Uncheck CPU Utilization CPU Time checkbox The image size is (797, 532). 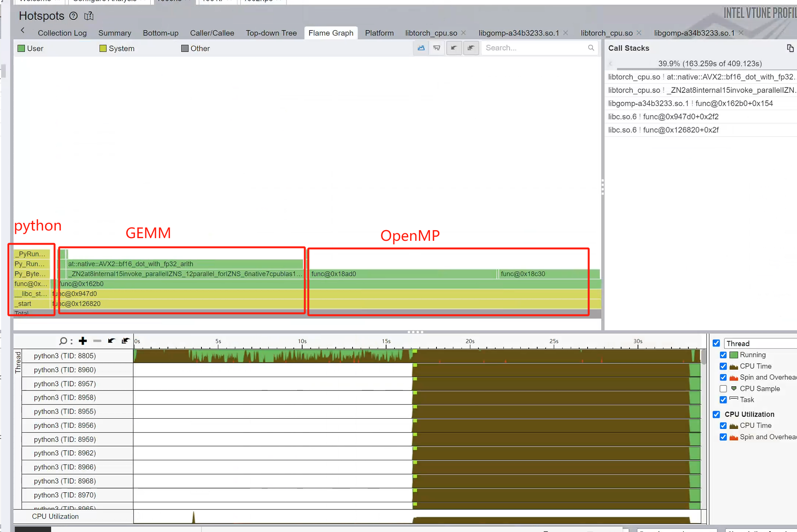(x=723, y=426)
